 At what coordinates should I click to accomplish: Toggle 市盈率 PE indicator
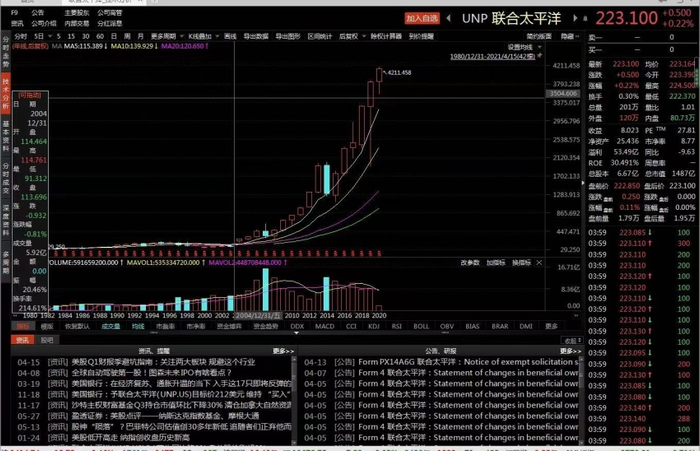point(166,326)
